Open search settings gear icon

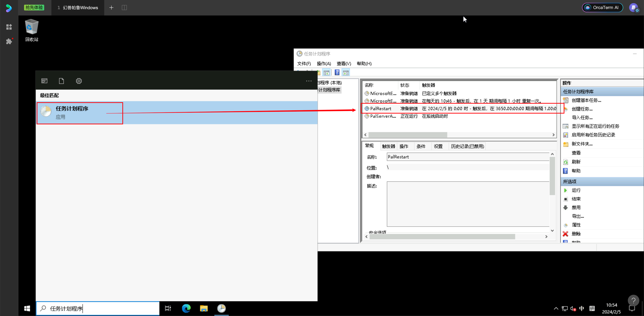point(79,81)
